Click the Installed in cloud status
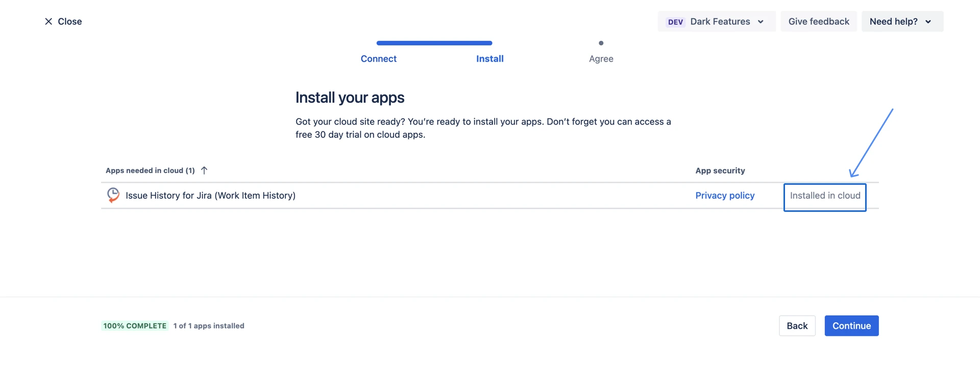980x366 pixels. click(x=825, y=196)
